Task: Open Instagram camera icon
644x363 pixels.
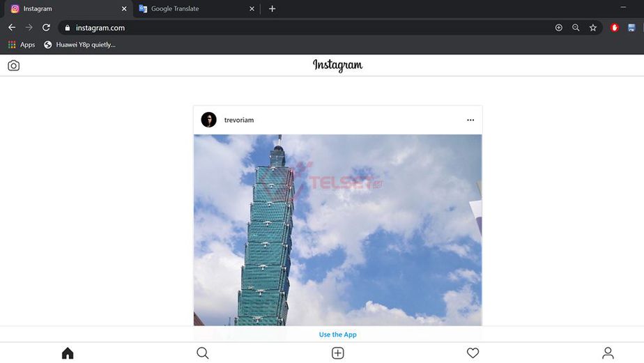Action: (14, 65)
